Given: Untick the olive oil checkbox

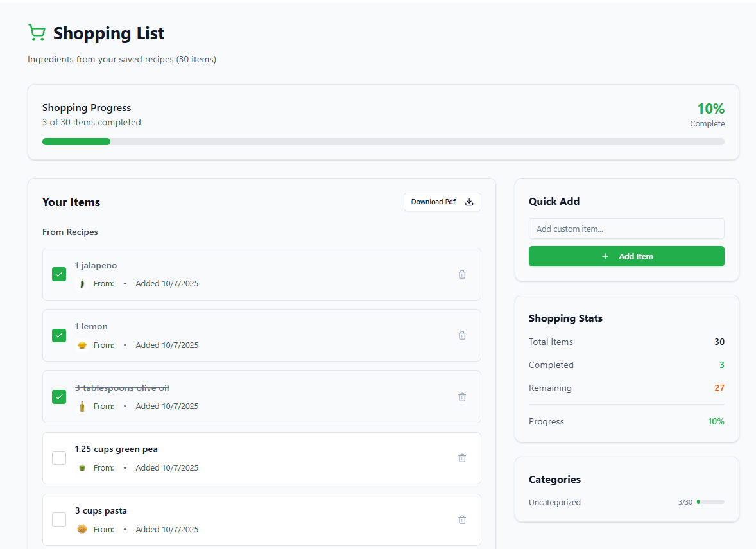Looking at the screenshot, I should pos(59,397).
